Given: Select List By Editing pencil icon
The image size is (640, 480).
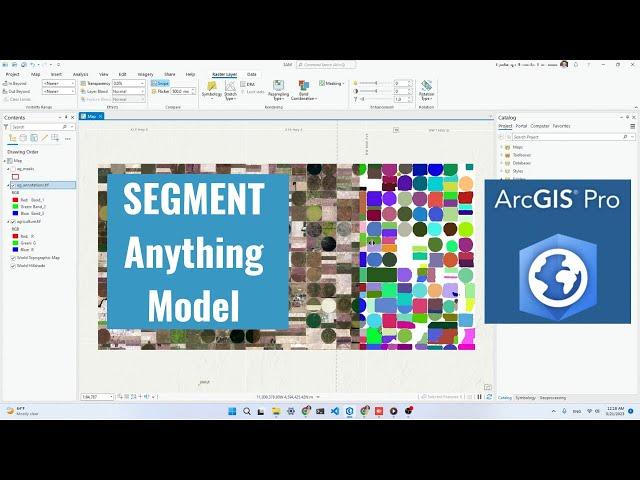Looking at the screenshot, I should coord(44,138).
